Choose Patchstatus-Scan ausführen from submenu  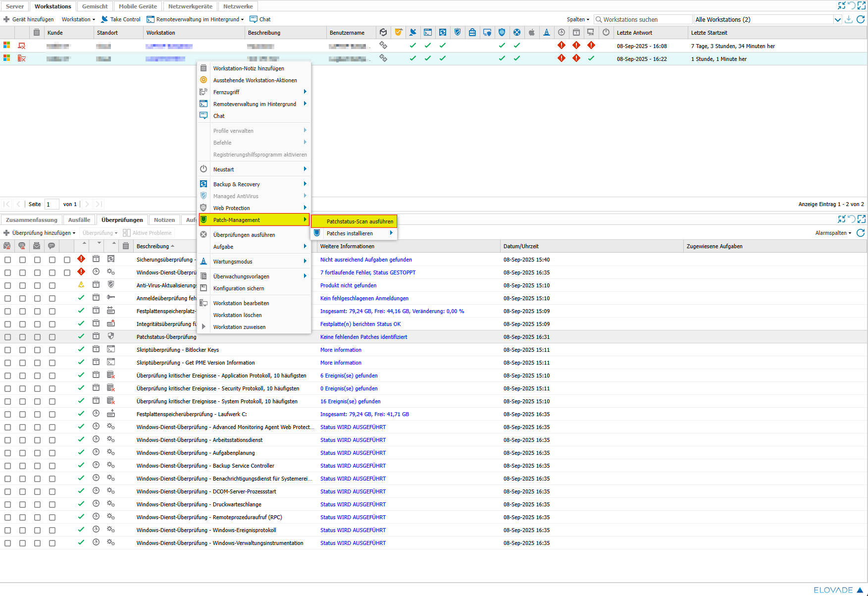359,221
